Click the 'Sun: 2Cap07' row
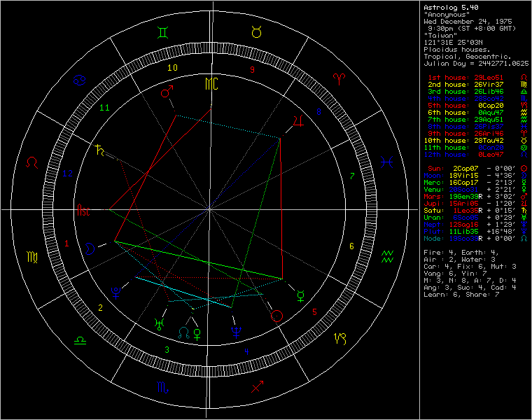 (x=477, y=168)
